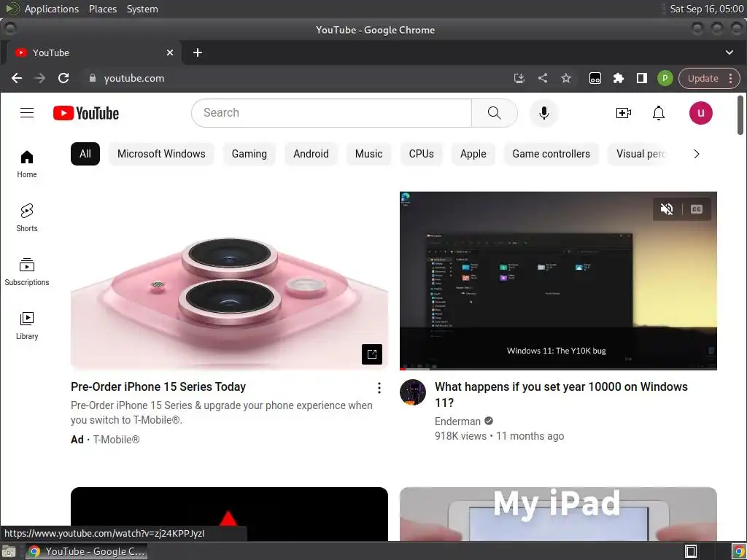This screenshot has height=560, width=747.
Task: Toggle captions on video preview
Action: click(x=696, y=209)
